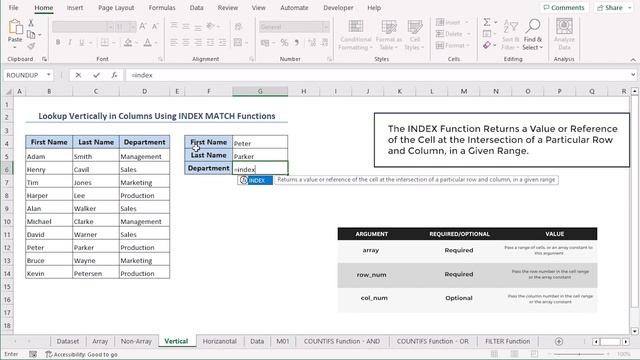
Task: Apply Comma Style
Action: coord(297,42)
